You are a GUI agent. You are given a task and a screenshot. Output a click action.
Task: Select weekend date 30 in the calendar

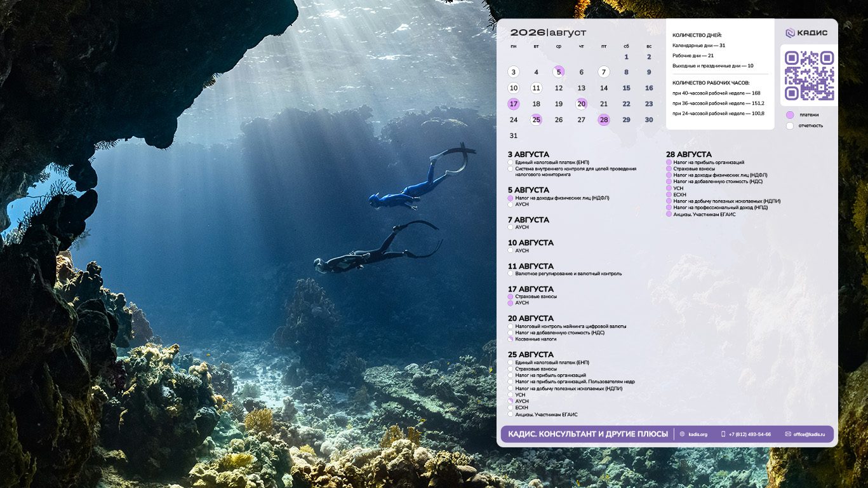(x=649, y=119)
